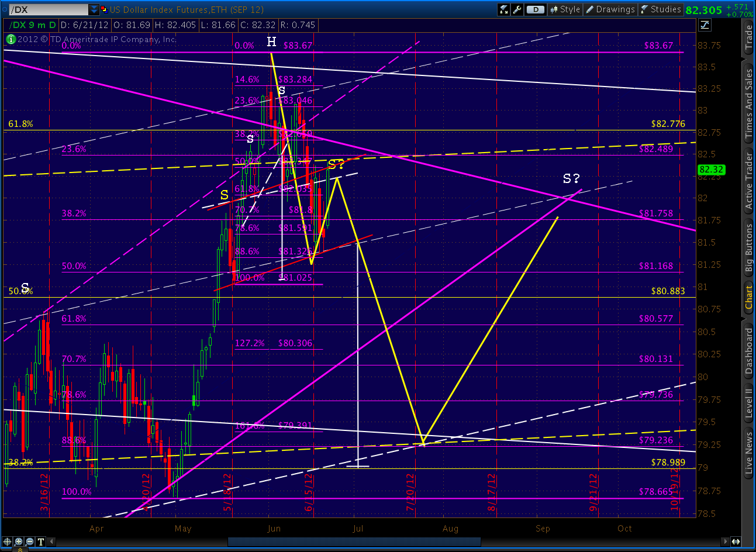Click the crosshair pan icon at bottom left
The image size is (756, 552).
click(8, 541)
